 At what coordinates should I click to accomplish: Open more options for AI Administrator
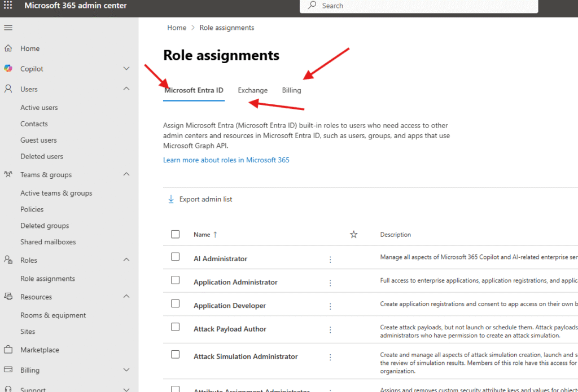click(330, 259)
